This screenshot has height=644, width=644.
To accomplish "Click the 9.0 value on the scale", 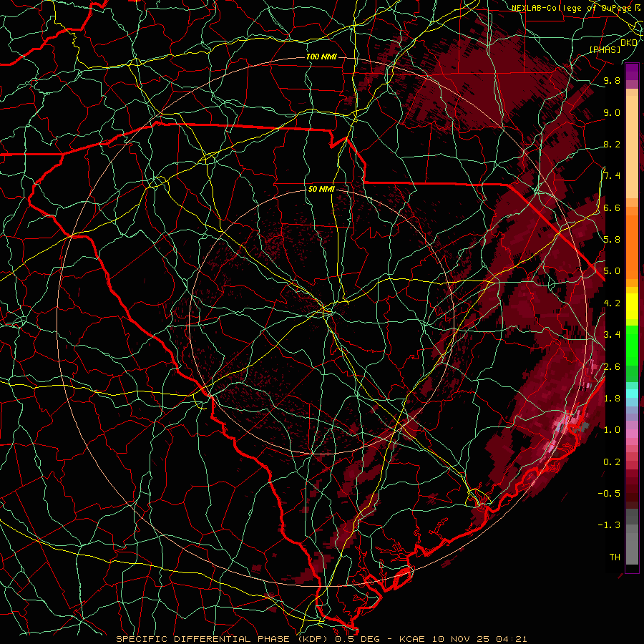I will pyautogui.click(x=612, y=112).
